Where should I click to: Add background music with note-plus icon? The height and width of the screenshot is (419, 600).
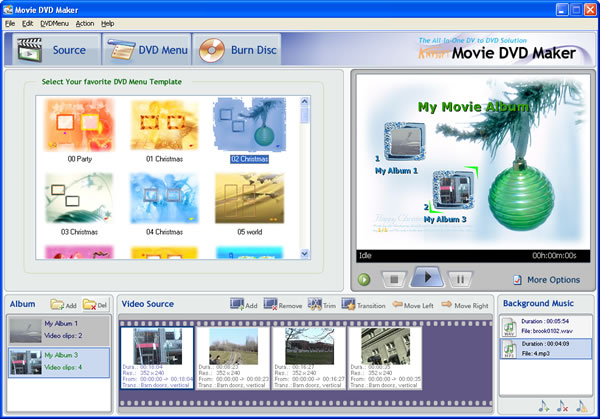pos(544,406)
